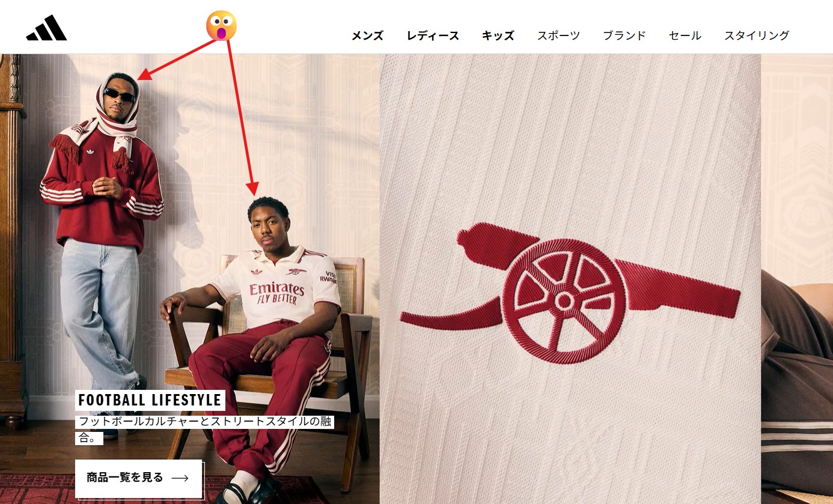Open the ブランド navigation item

pyautogui.click(x=624, y=35)
